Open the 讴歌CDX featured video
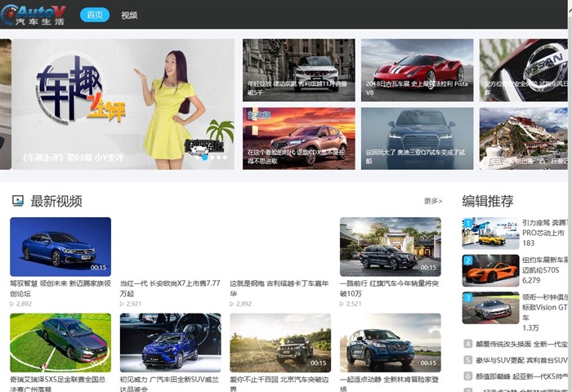 [299, 139]
